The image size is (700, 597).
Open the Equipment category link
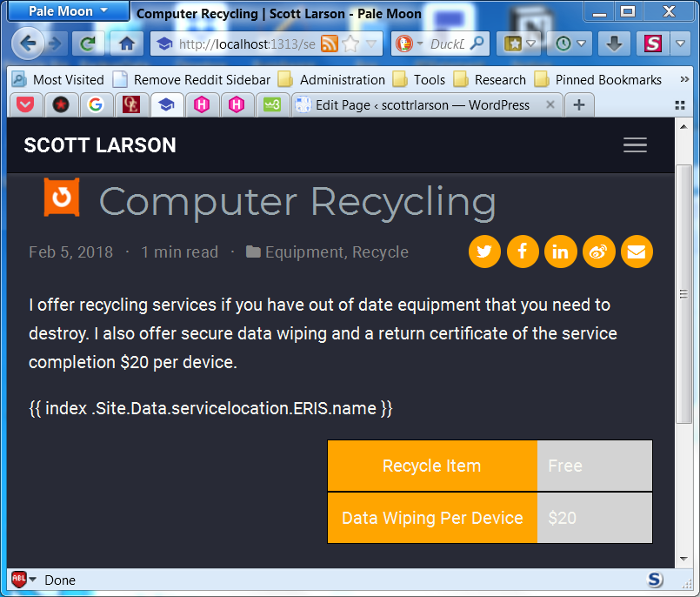pos(303,252)
